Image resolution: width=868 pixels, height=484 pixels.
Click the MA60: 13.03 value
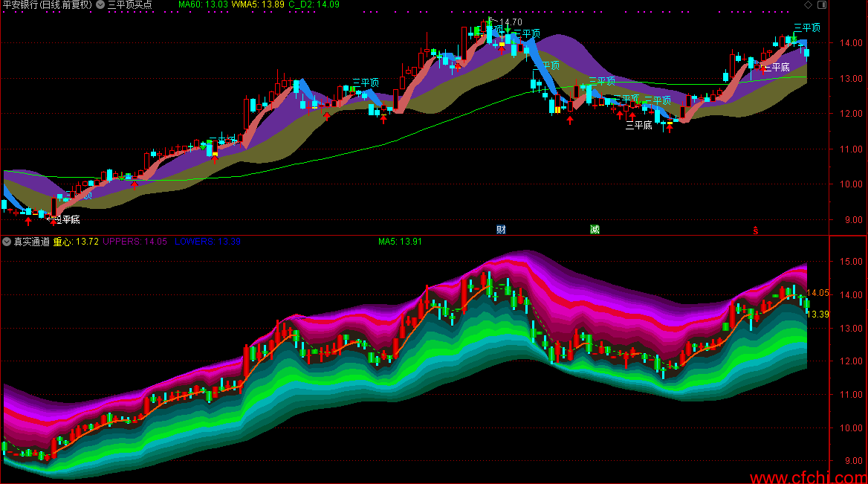[x=203, y=5]
